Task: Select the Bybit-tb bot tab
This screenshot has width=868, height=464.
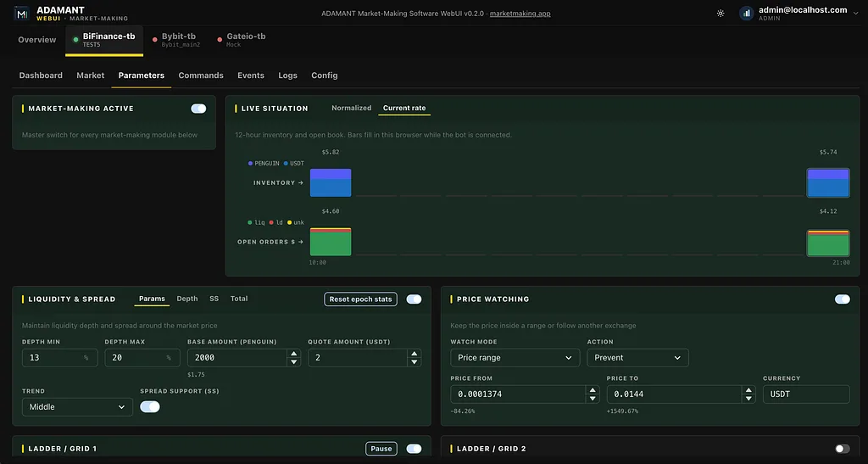Action: click(x=176, y=40)
